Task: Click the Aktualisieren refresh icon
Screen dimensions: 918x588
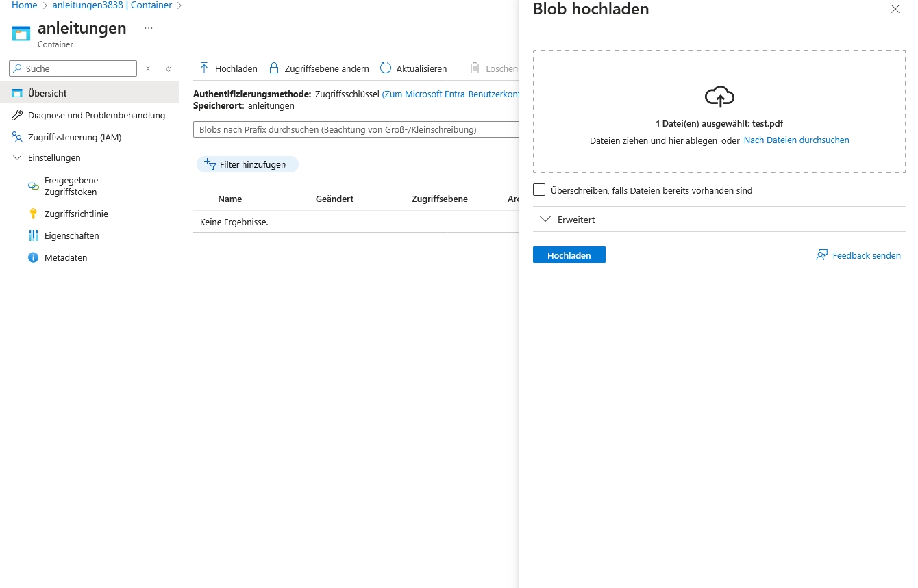Action: (x=386, y=68)
